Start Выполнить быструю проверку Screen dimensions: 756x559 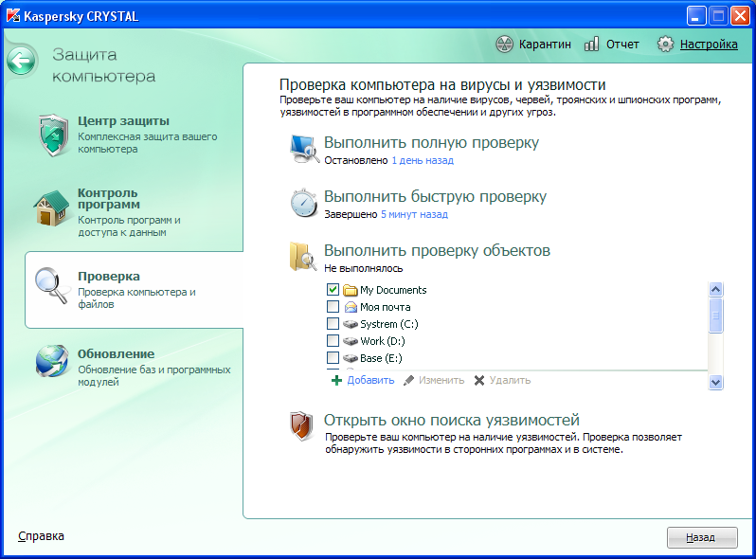coord(435,197)
